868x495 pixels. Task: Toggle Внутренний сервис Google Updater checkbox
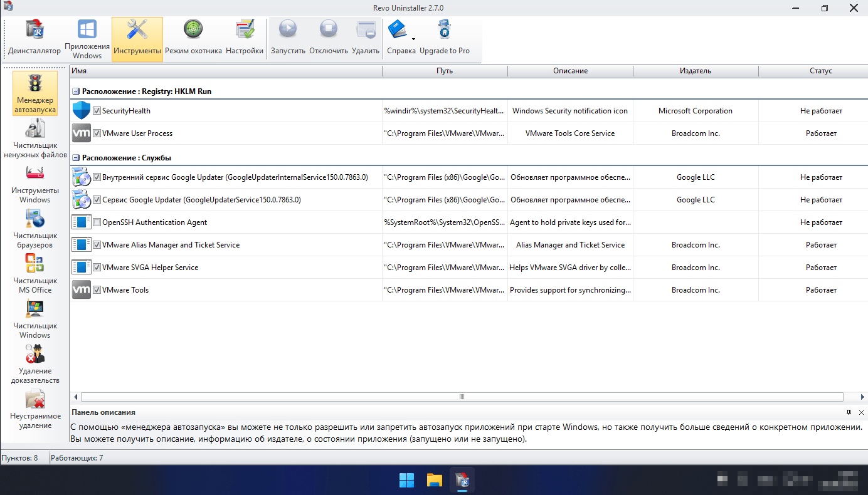coord(97,177)
